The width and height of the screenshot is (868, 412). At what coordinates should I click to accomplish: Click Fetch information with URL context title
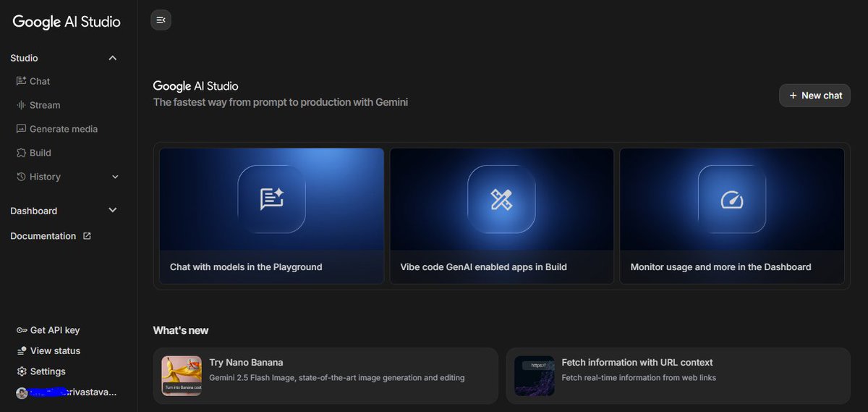637,363
